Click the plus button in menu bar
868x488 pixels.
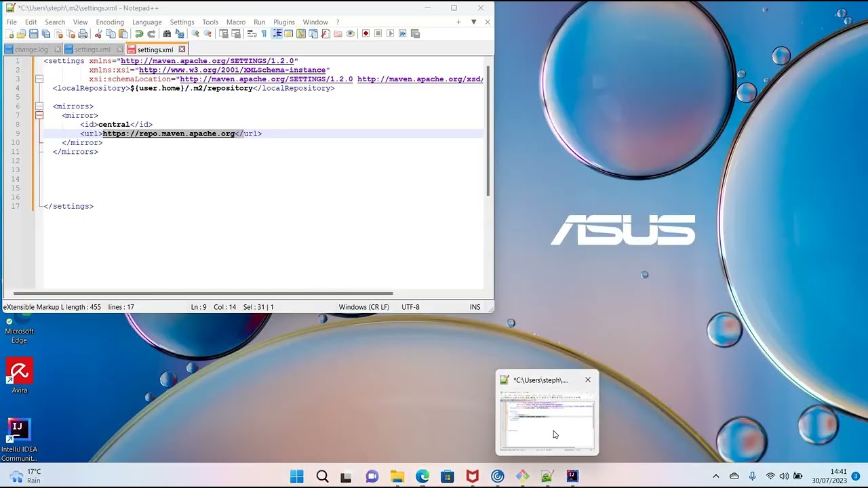click(458, 22)
